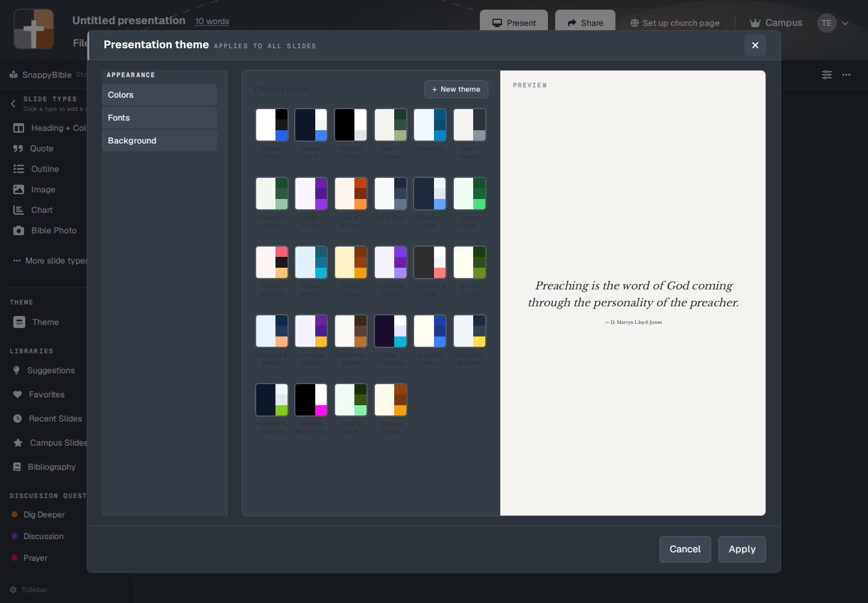Expand the TE account dropdown arrow
The width and height of the screenshot is (868, 603).
coord(845,24)
